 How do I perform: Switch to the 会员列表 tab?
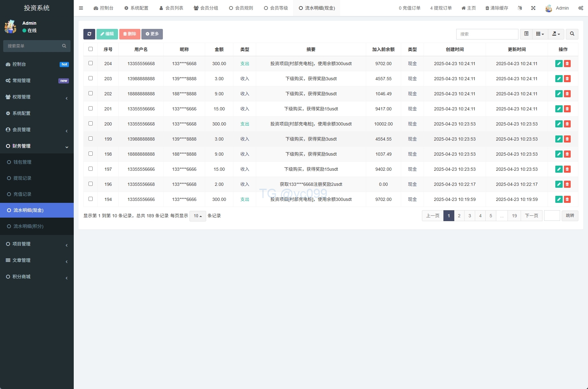click(x=171, y=8)
